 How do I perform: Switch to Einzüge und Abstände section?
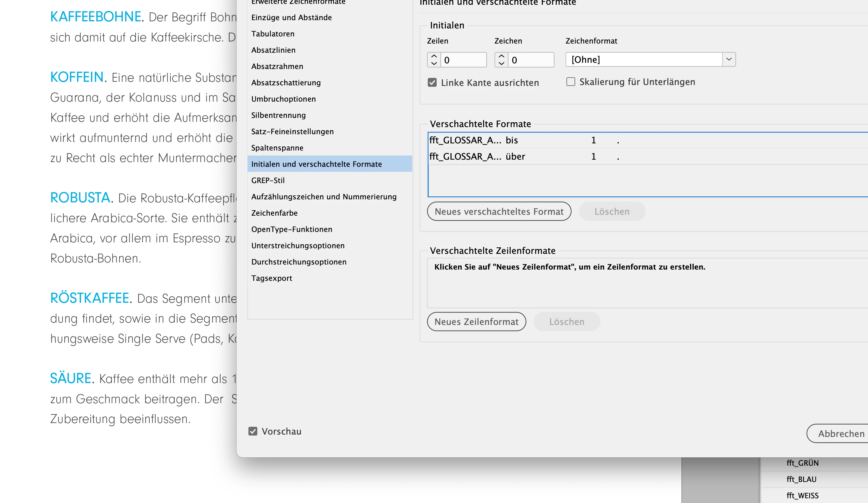(x=291, y=17)
